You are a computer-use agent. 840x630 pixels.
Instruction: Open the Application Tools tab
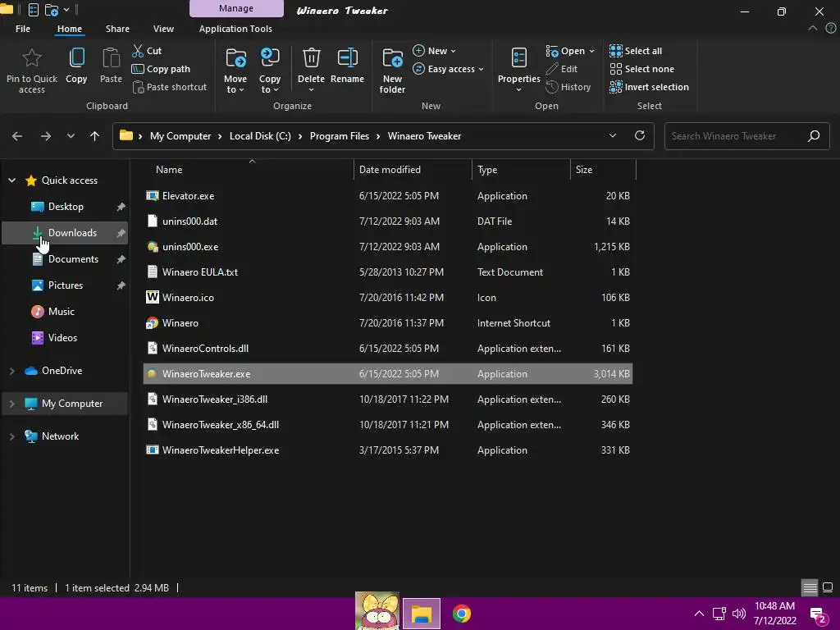(x=235, y=29)
